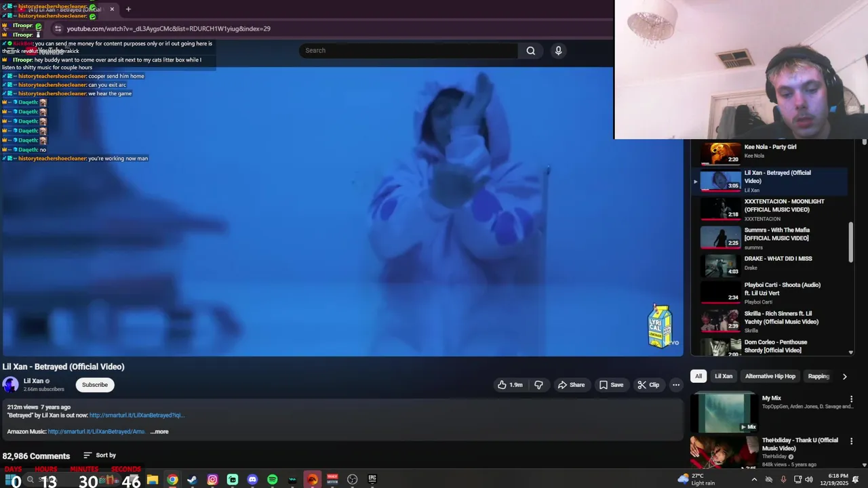
Task: Share the Lil Xan video
Action: coord(571,385)
